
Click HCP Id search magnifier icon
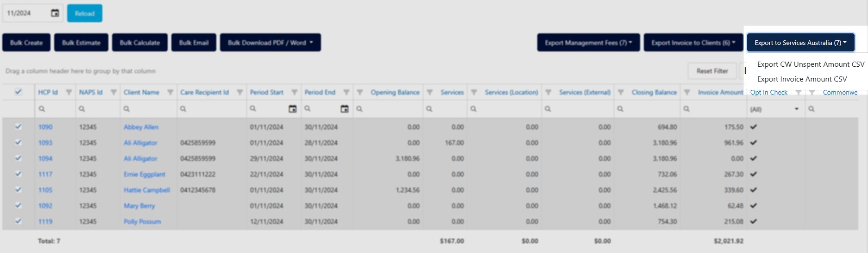42,109
